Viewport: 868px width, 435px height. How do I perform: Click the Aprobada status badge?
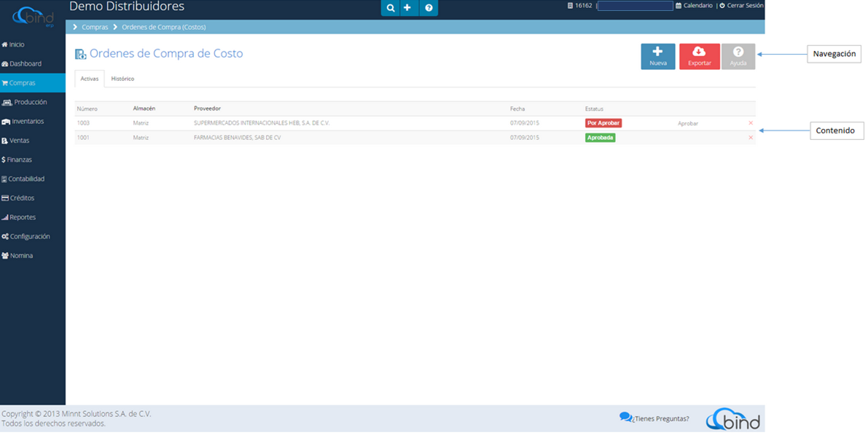pyautogui.click(x=600, y=137)
